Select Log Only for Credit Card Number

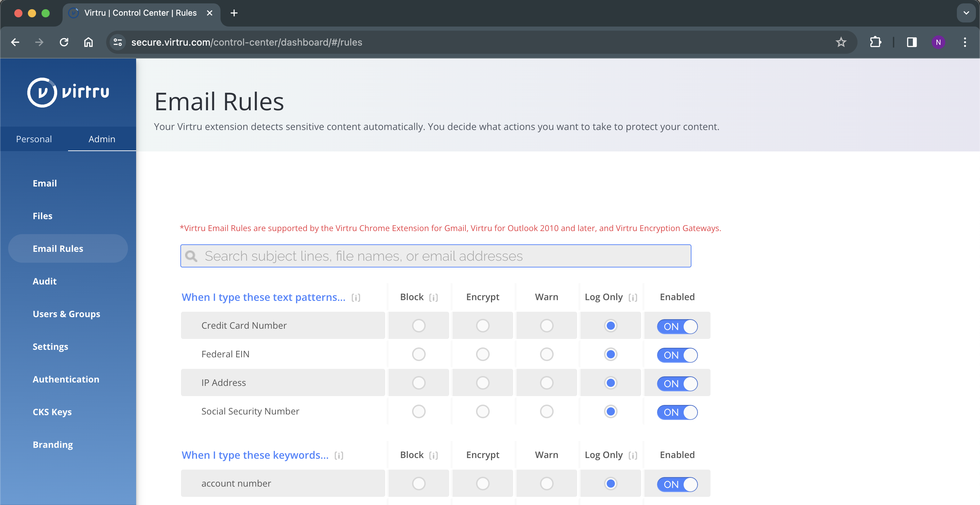click(x=610, y=326)
